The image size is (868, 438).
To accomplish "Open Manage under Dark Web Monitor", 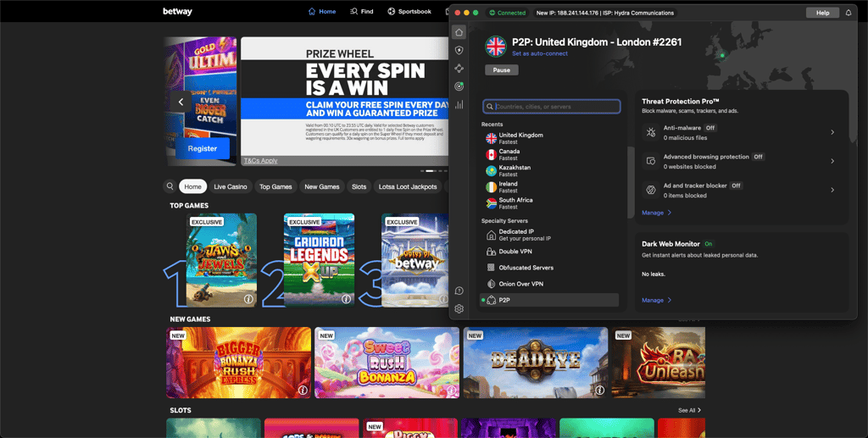I will click(657, 300).
